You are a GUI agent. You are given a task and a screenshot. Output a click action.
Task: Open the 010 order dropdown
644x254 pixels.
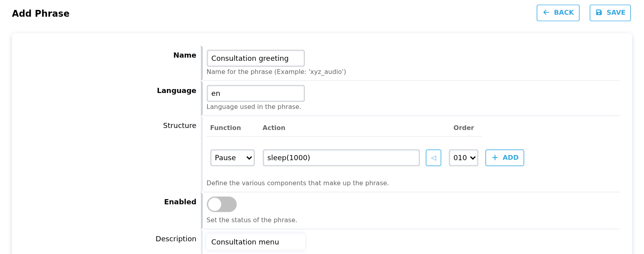point(464,158)
